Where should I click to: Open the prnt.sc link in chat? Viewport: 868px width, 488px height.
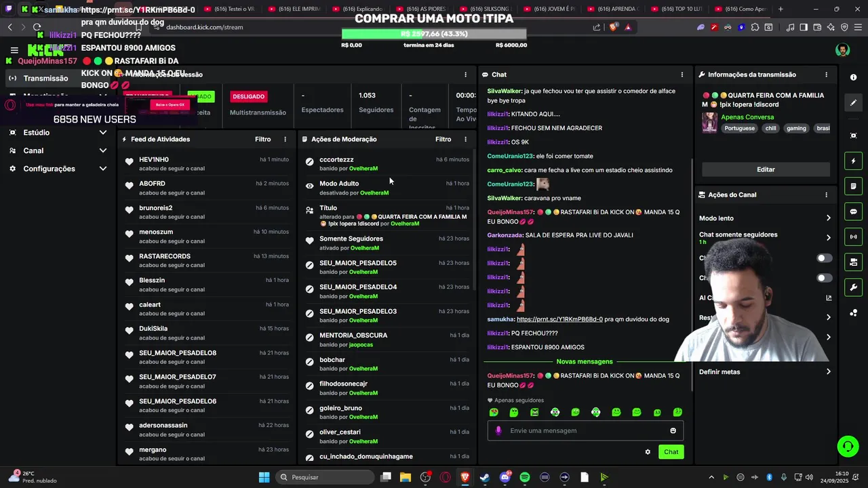(x=559, y=319)
